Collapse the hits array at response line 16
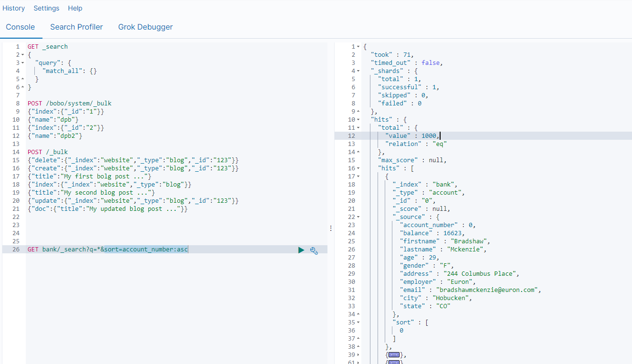This screenshot has height=364, width=632. [358, 168]
